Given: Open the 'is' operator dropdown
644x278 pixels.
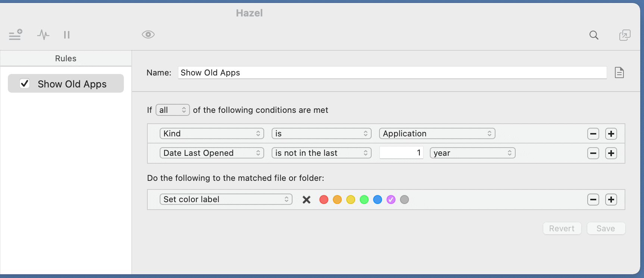Looking at the screenshot, I should pos(322,133).
